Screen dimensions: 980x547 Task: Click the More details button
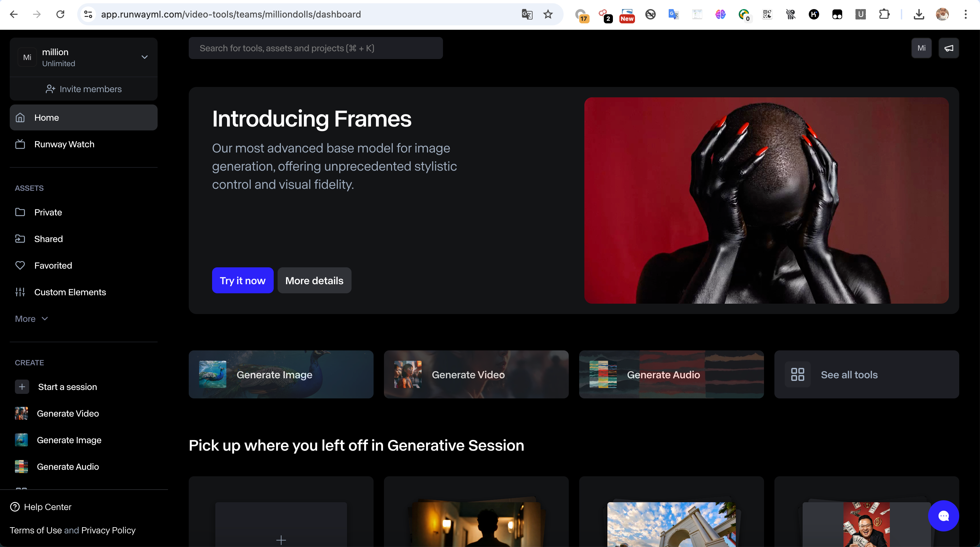314,281
